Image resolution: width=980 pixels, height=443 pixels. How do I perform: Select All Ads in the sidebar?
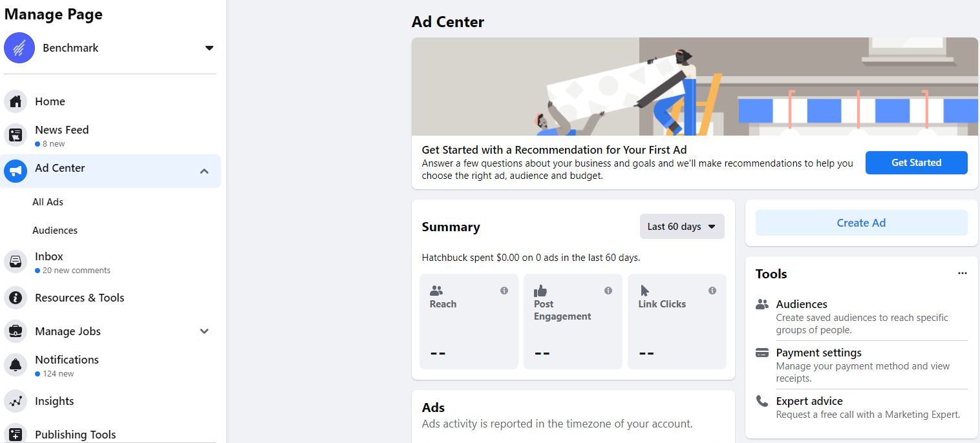(x=48, y=202)
